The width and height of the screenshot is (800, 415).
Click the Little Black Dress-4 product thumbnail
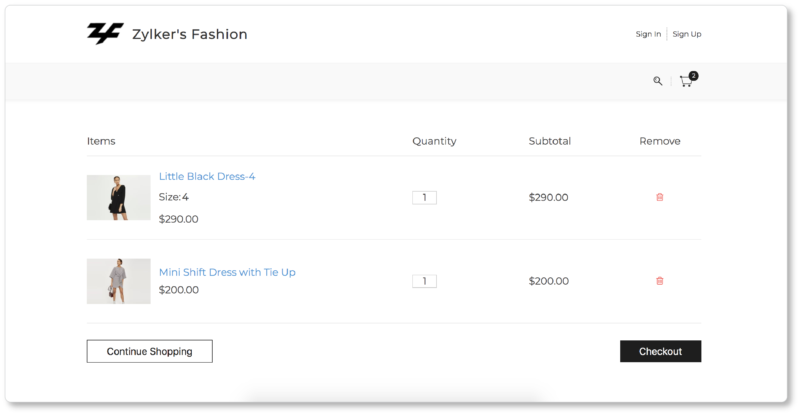(x=118, y=197)
